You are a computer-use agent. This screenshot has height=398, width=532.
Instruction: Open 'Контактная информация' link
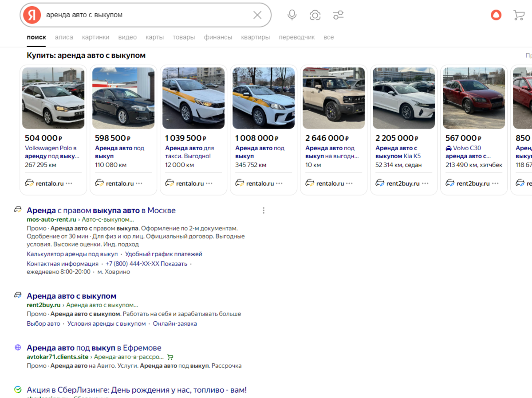click(63, 264)
